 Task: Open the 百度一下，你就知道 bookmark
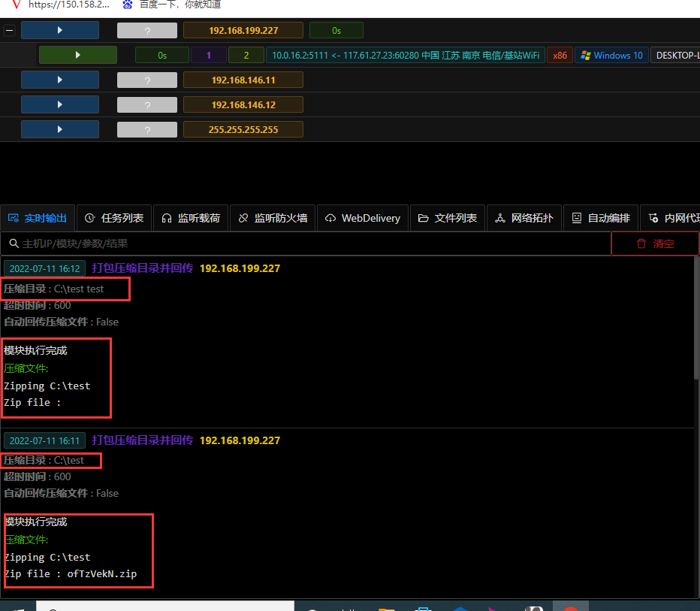tap(171, 5)
